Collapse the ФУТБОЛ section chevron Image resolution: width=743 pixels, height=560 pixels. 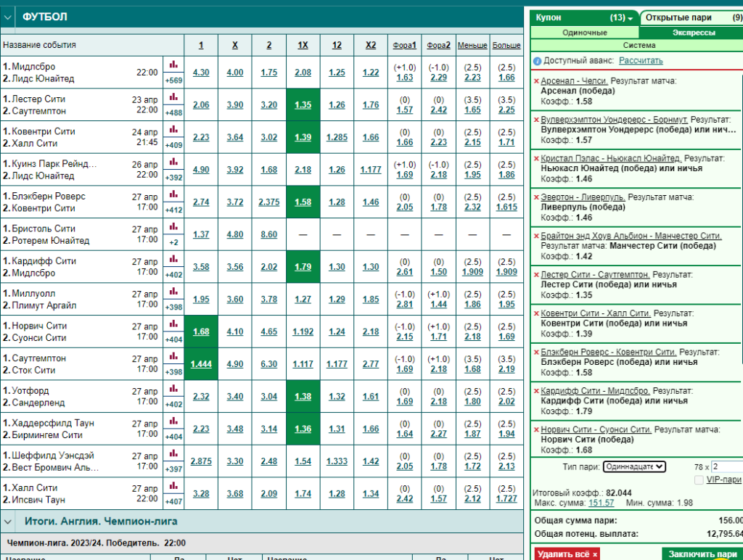tap(7, 17)
